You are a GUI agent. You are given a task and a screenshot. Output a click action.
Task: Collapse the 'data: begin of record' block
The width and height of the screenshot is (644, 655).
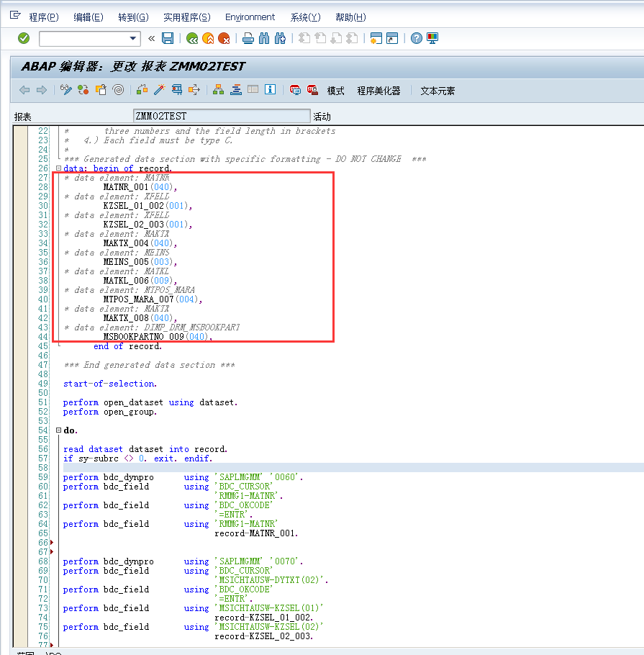pos(58,168)
